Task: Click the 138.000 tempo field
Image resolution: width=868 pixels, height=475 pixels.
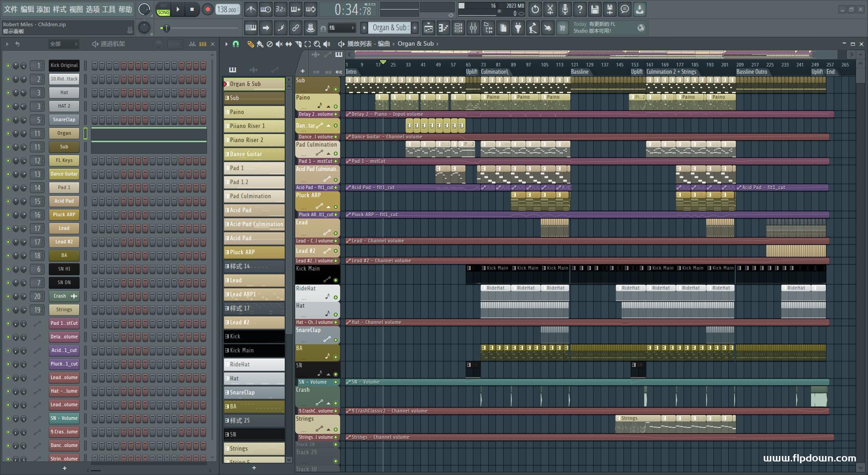Action: (227, 9)
